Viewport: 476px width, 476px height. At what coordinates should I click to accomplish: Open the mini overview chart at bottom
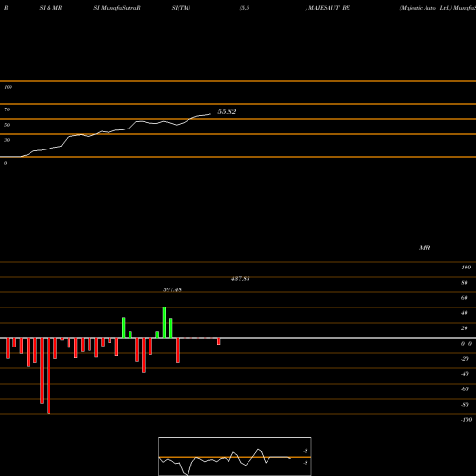point(235,456)
